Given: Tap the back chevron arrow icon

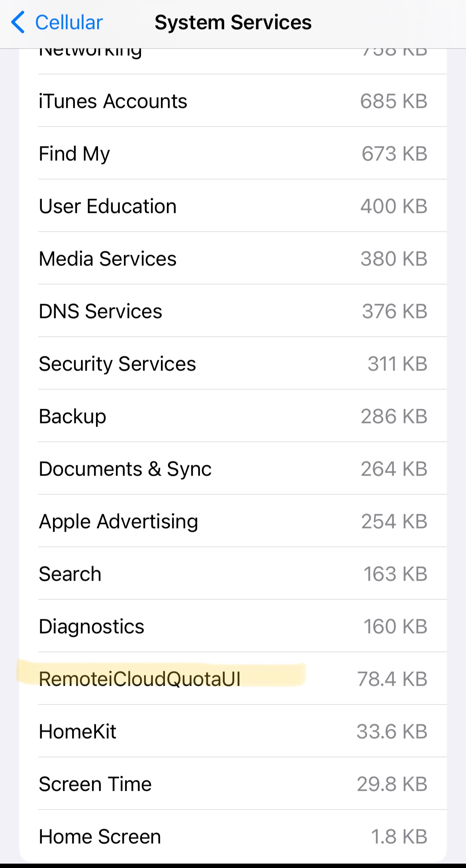Looking at the screenshot, I should [x=18, y=22].
